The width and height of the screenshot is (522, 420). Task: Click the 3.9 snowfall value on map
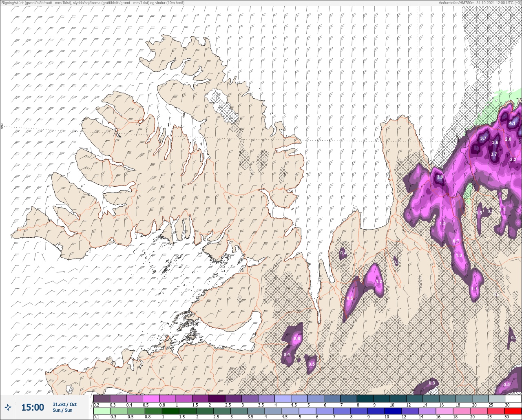coord(440,177)
